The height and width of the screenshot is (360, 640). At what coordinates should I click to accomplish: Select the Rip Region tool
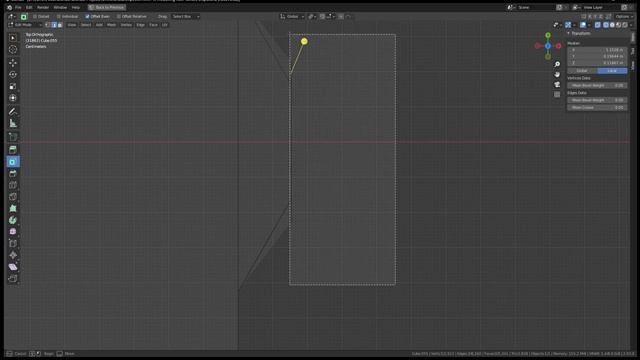(13, 279)
